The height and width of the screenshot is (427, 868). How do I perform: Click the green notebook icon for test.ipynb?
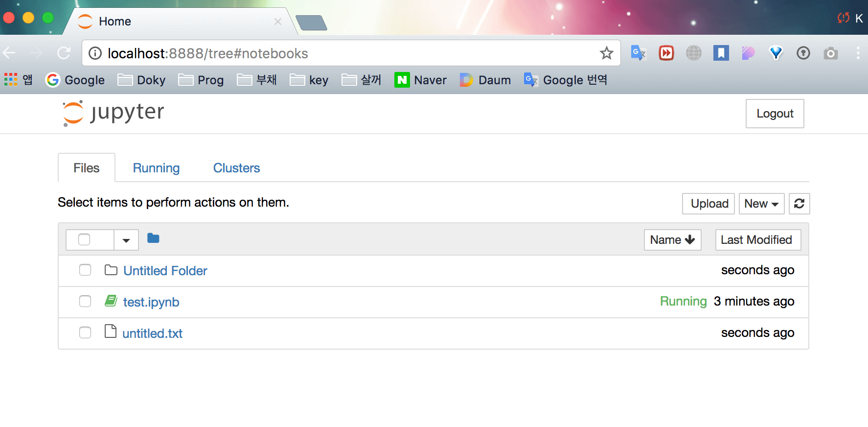point(111,301)
